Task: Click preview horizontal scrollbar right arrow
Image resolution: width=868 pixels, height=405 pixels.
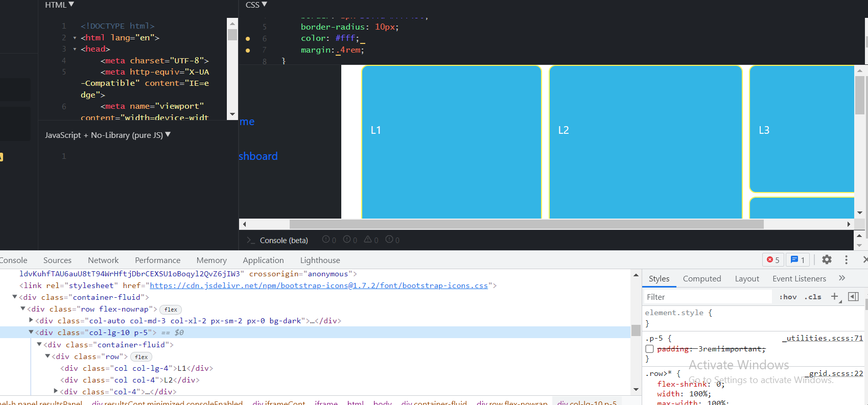Action: (x=849, y=224)
